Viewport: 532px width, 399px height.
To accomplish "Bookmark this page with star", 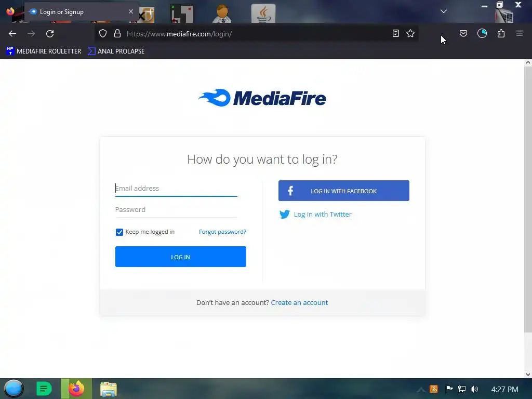I will click(x=410, y=33).
